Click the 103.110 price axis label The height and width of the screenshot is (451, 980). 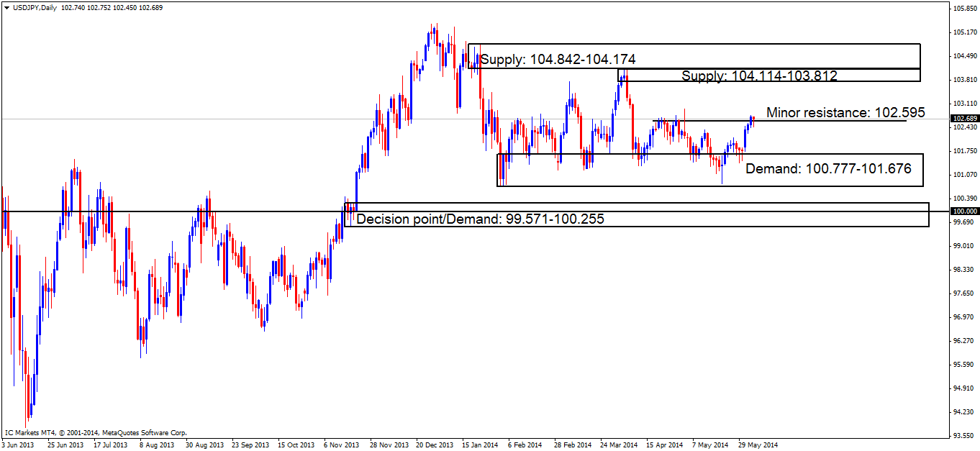point(963,104)
